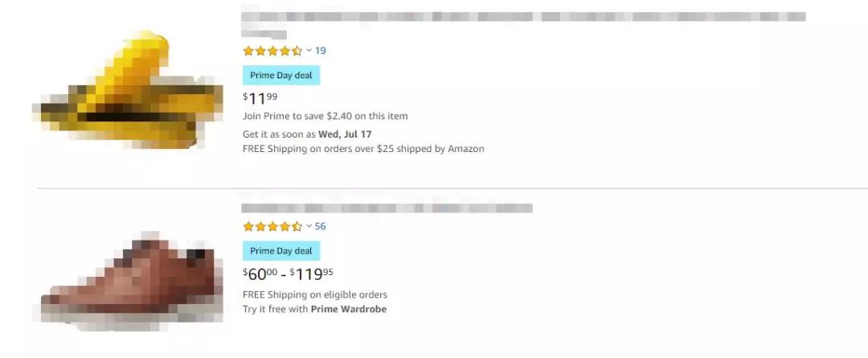This screenshot has height=358, width=868.
Task: Click 'FREE Shipping on orders over $25' text
Action: 363,149
